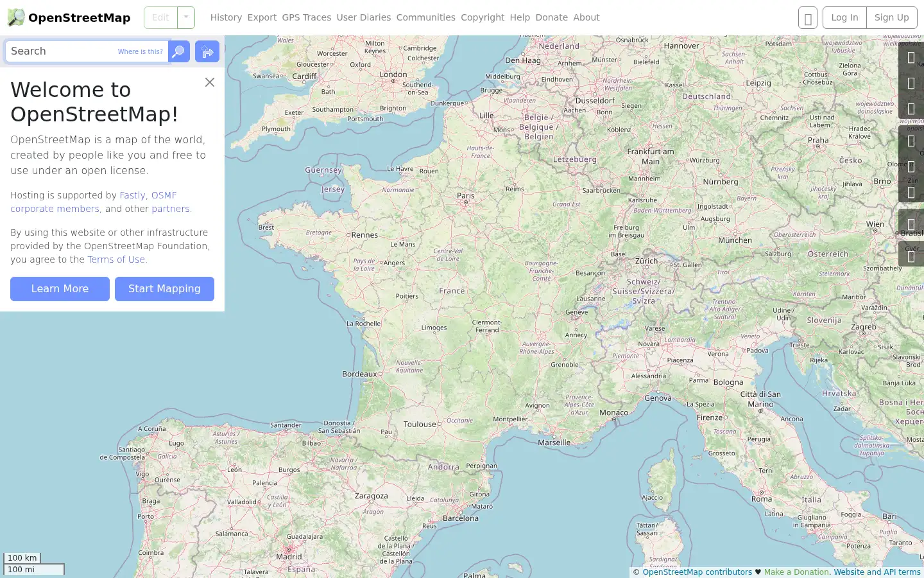The image size is (924, 578).
Task: Open User Diaries
Action: (x=364, y=17)
